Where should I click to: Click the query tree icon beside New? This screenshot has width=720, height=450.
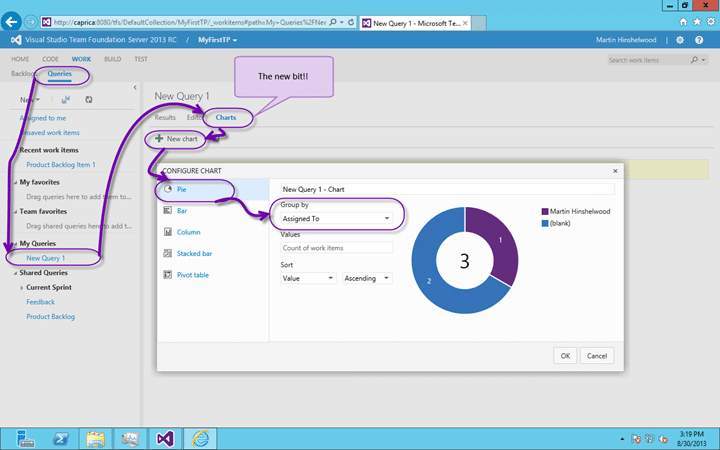[66, 99]
